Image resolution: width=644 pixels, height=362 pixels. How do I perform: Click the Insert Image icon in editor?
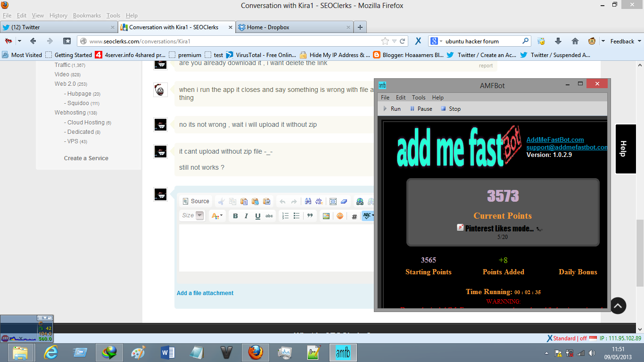pyautogui.click(x=326, y=216)
